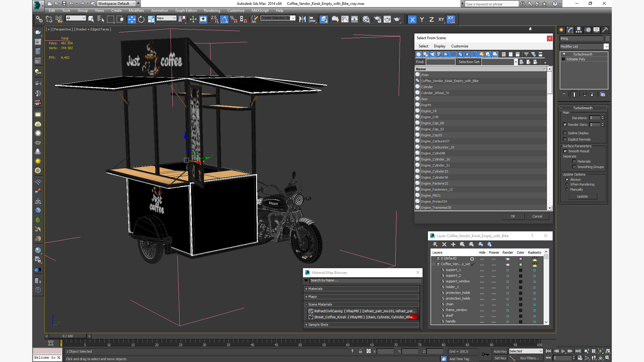Viewport: 644px width, 362px height.
Task: Open the Create command panel tab
Action: click(x=561, y=30)
